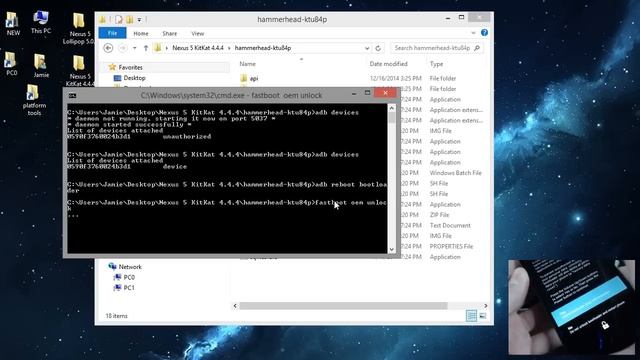
Task: Click the Favorites star in navigation pane
Action: click(112, 67)
